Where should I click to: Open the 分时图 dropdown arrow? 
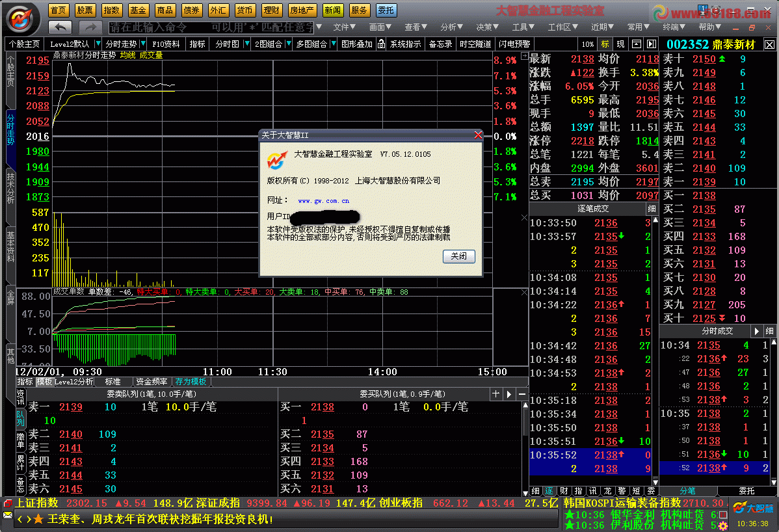[x=246, y=44]
